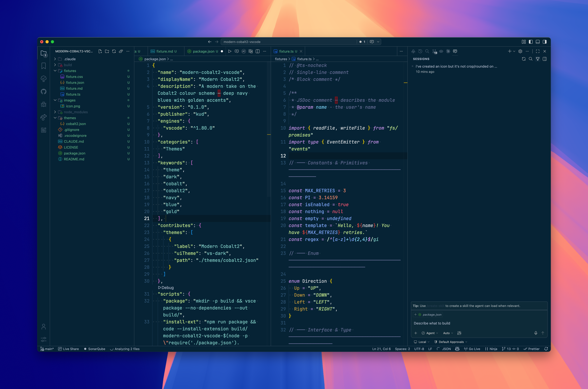Filter sessions with the funnel icon
588x389 pixels.
tap(538, 59)
